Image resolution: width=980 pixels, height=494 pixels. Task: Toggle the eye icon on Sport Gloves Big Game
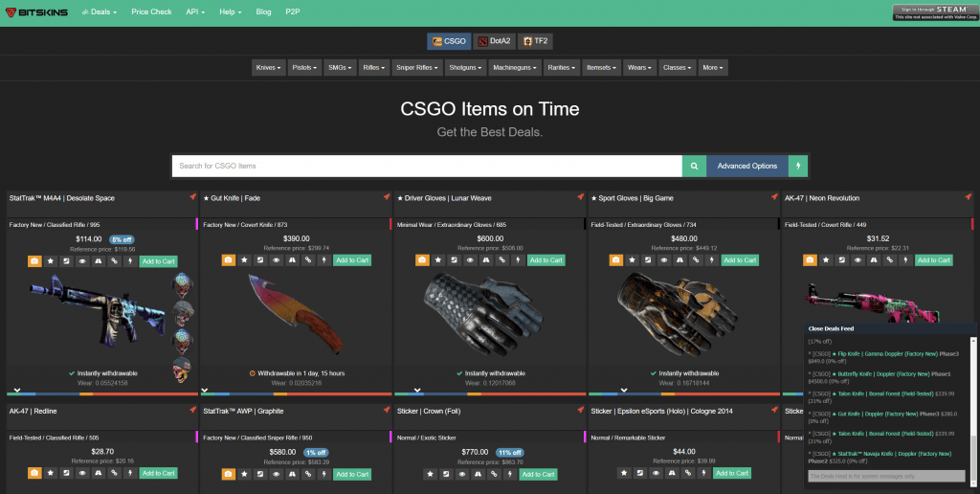(x=664, y=260)
